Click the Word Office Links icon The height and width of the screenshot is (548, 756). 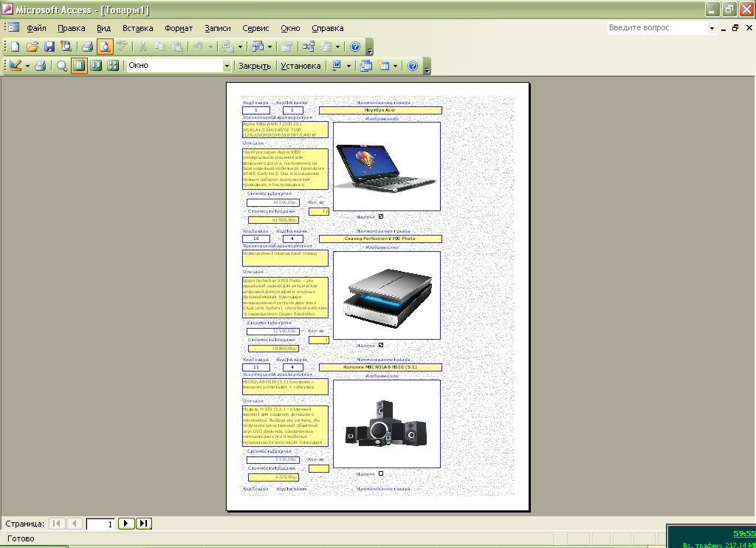(x=337, y=66)
